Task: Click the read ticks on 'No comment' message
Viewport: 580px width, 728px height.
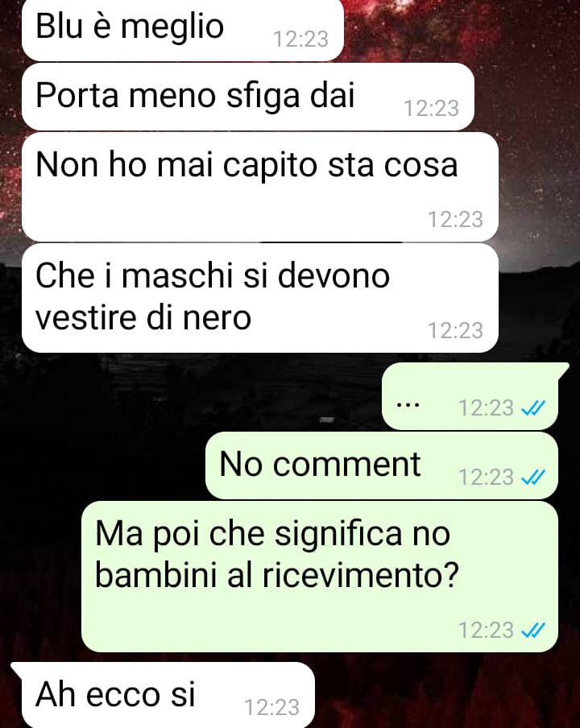Action: 532,478
